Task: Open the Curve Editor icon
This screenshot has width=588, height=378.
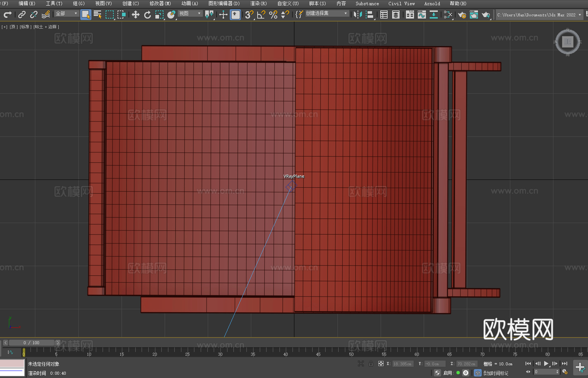Action: point(422,14)
